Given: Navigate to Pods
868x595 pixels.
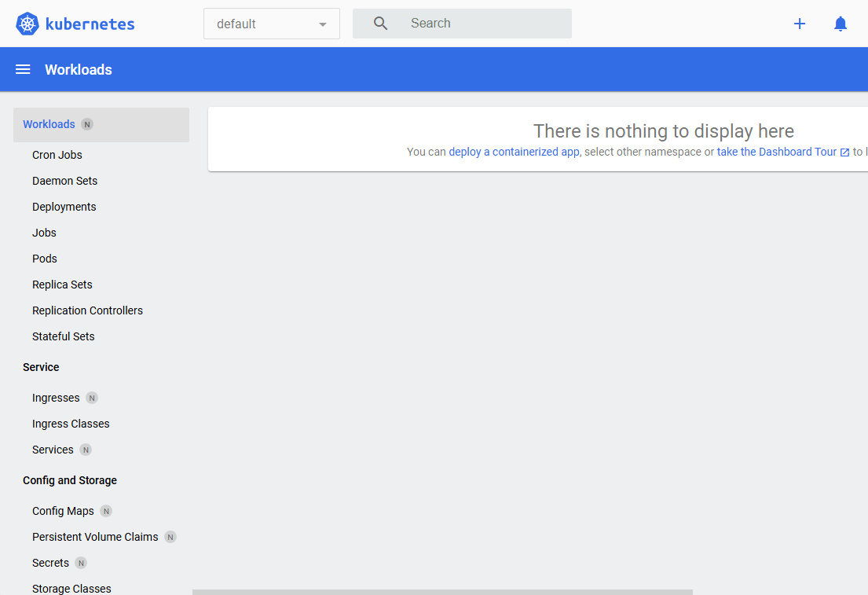Looking at the screenshot, I should click(44, 259).
